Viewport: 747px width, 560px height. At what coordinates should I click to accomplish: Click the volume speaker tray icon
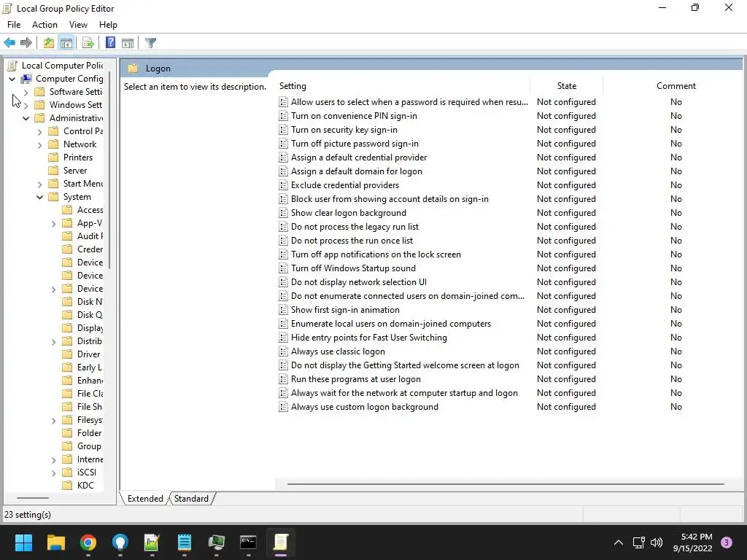(657, 542)
